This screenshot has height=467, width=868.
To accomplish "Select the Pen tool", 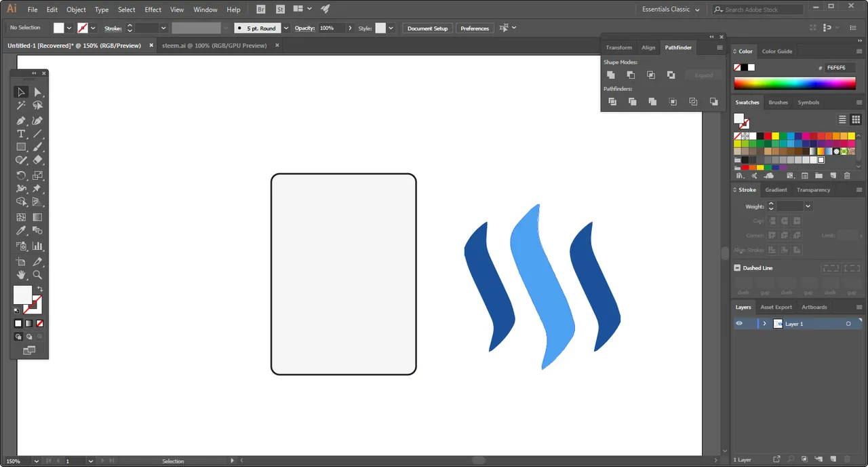I will click(21, 121).
